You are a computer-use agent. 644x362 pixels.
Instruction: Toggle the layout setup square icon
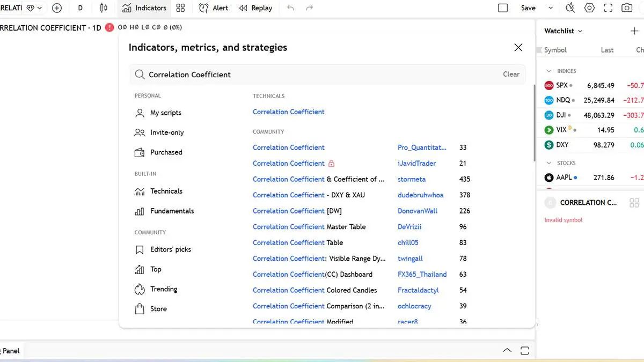pyautogui.click(x=503, y=8)
